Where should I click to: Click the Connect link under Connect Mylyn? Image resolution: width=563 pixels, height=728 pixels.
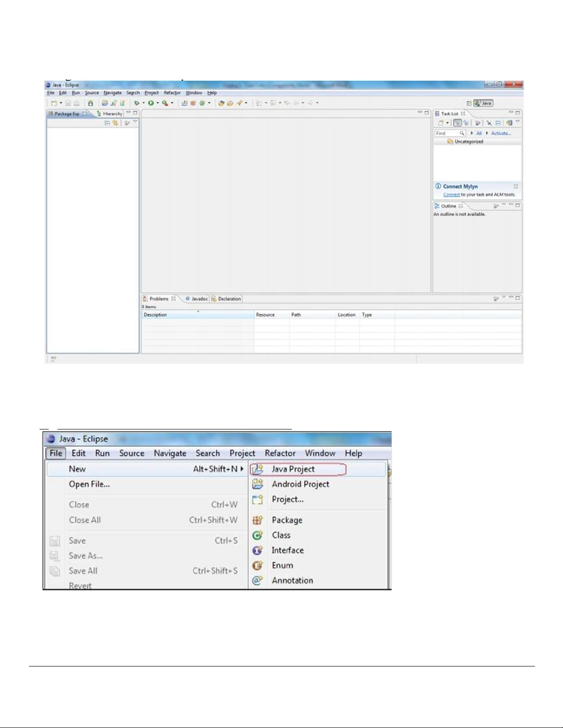(451, 195)
